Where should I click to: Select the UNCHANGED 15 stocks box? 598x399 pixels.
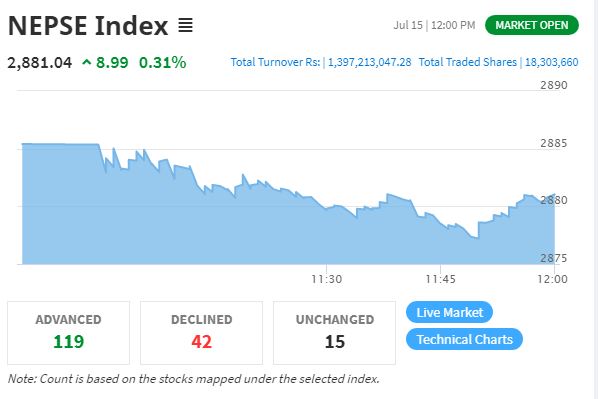[x=334, y=333]
